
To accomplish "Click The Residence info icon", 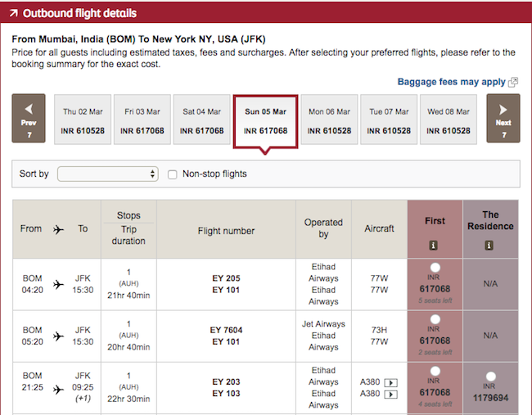I will point(489,245).
